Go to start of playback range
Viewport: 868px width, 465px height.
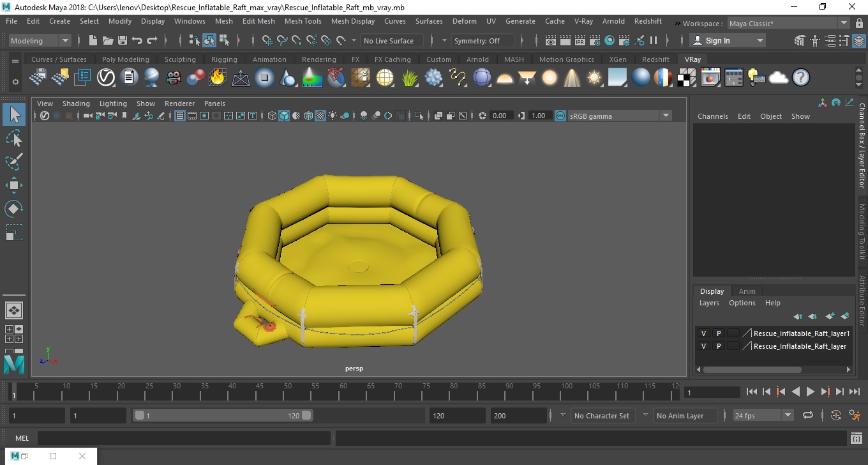751,392
